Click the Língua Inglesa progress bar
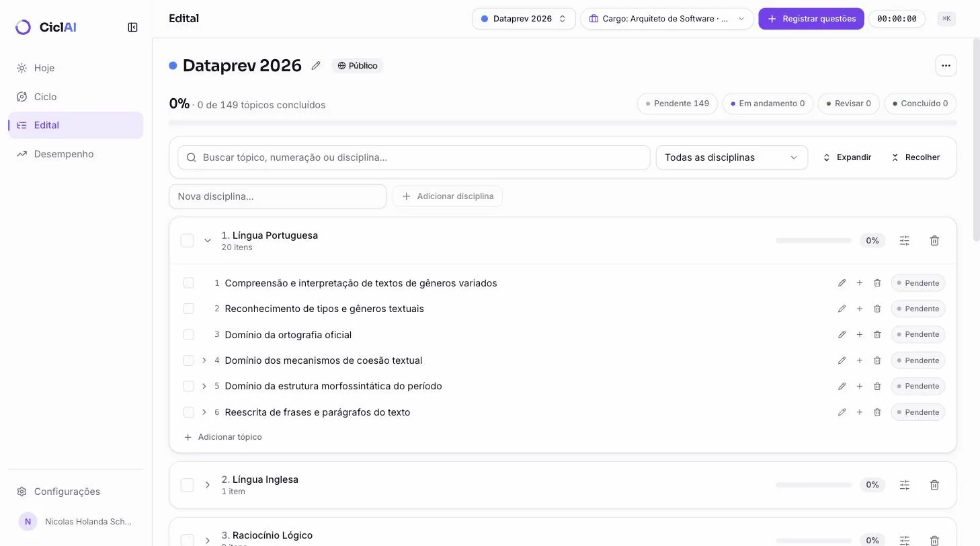The image size is (980, 546). 813,485
